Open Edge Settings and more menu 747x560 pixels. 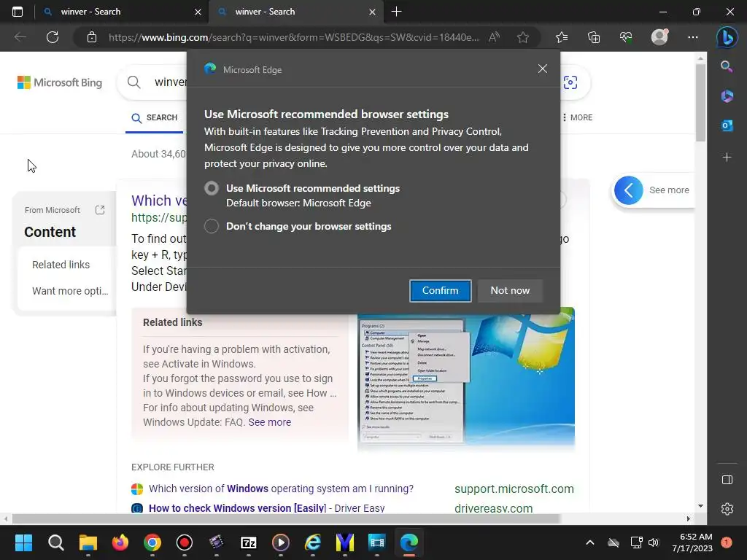[693, 37]
